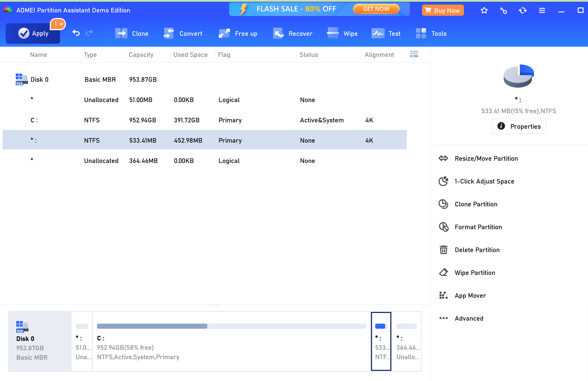Sort by Capacity column header
Viewport: 588px width, 381px height.
tap(141, 55)
